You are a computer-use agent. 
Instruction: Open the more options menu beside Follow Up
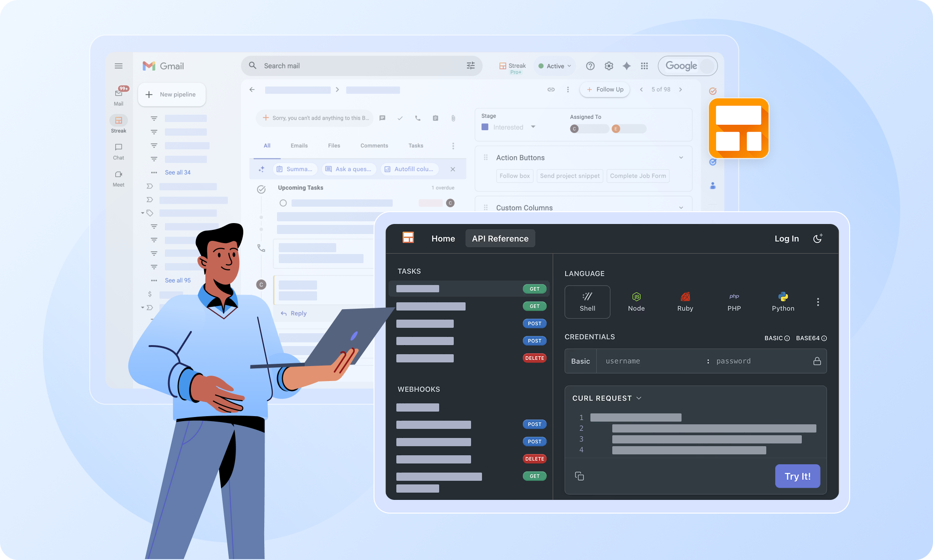coord(568,90)
